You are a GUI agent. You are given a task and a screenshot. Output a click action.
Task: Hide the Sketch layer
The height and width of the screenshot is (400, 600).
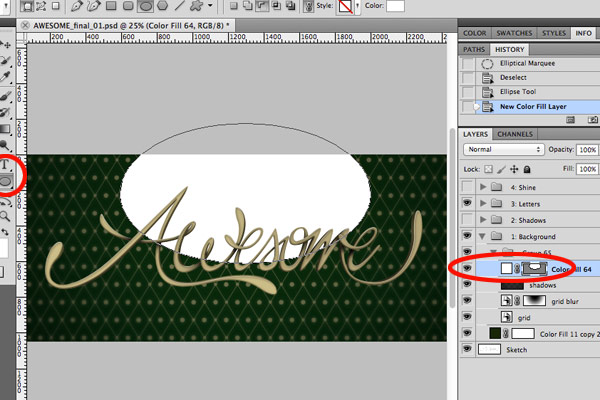click(467, 349)
